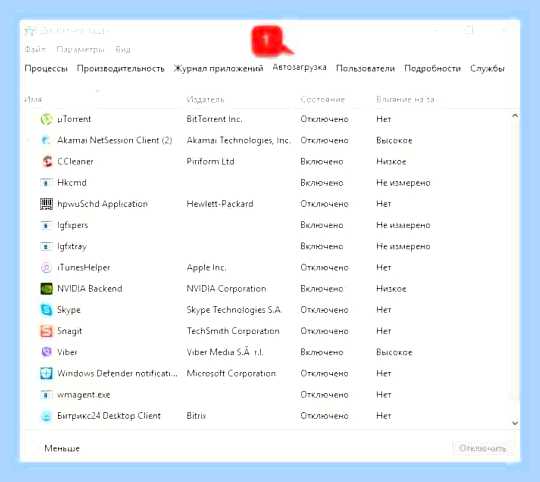Screen dimensions: 540x482
Task: Select the Skype row name
Action: tap(69, 310)
